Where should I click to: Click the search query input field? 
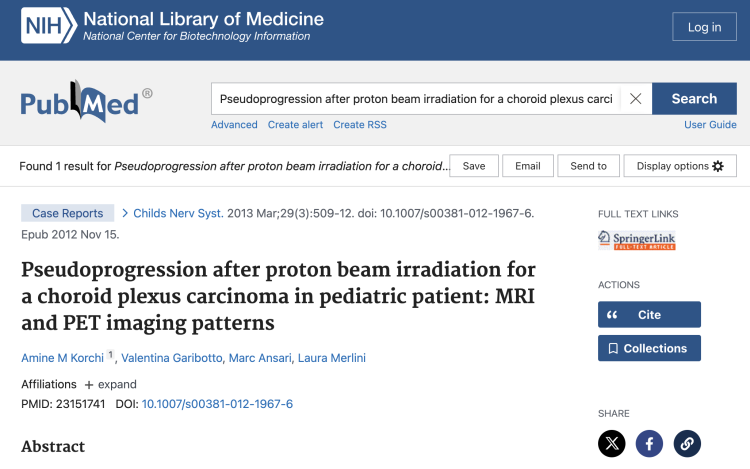tap(415, 99)
